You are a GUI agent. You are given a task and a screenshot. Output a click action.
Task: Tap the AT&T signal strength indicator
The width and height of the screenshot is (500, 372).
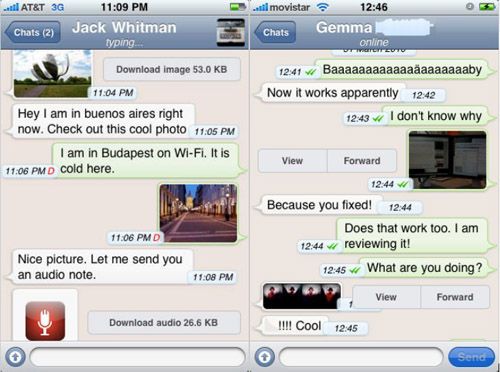click(x=11, y=7)
